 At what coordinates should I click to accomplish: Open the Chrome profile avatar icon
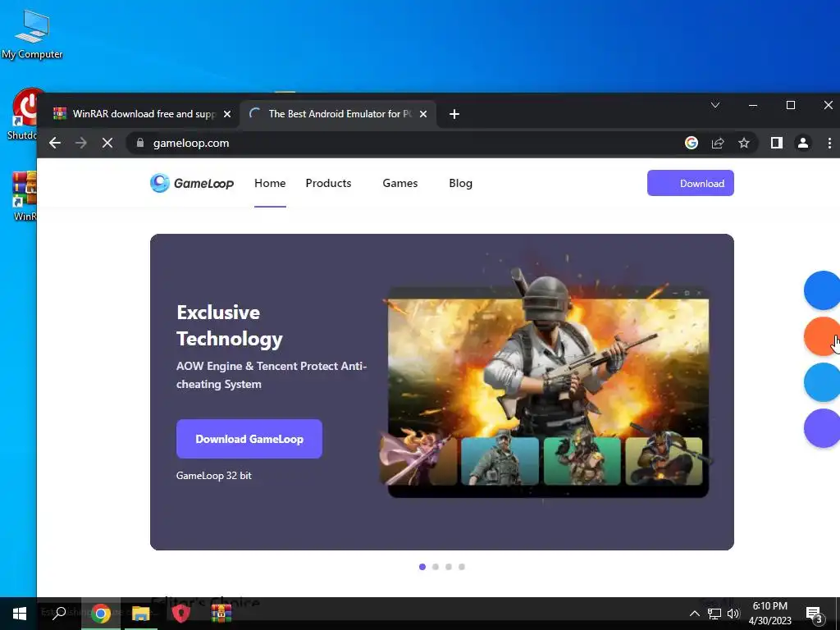802,143
